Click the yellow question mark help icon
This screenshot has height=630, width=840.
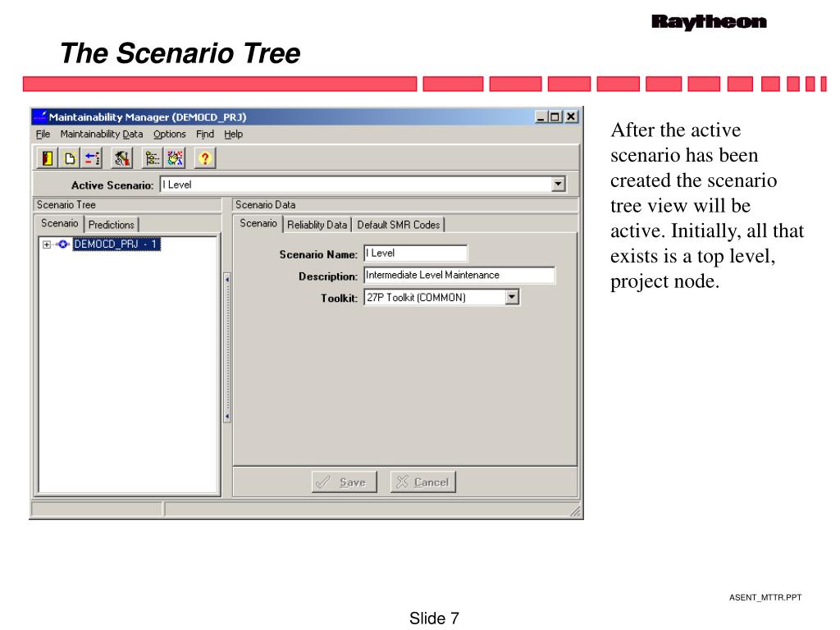pyautogui.click(x=204, y=158)
